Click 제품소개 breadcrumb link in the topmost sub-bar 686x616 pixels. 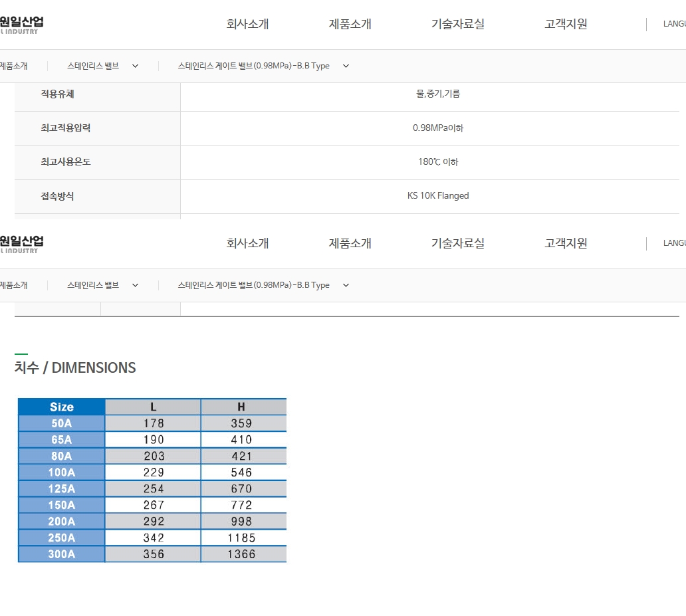(13, 66)
